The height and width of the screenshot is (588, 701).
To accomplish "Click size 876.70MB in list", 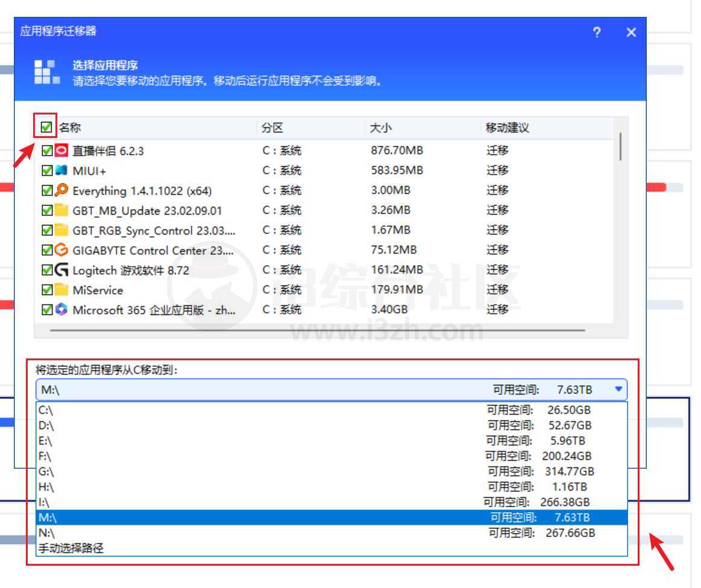I will point(397,150).
